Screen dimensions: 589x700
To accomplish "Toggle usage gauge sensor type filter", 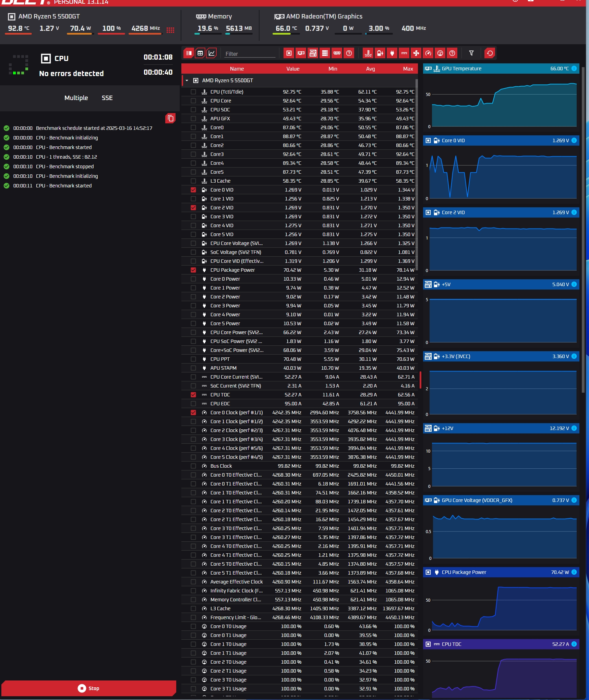I will pos(440,53).
